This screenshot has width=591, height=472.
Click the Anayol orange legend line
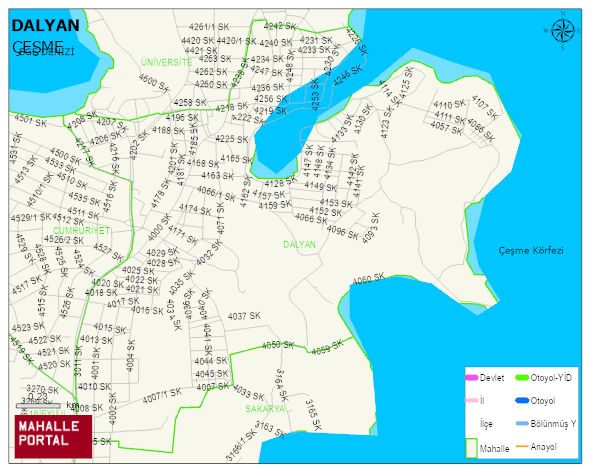tap(522, 447)
